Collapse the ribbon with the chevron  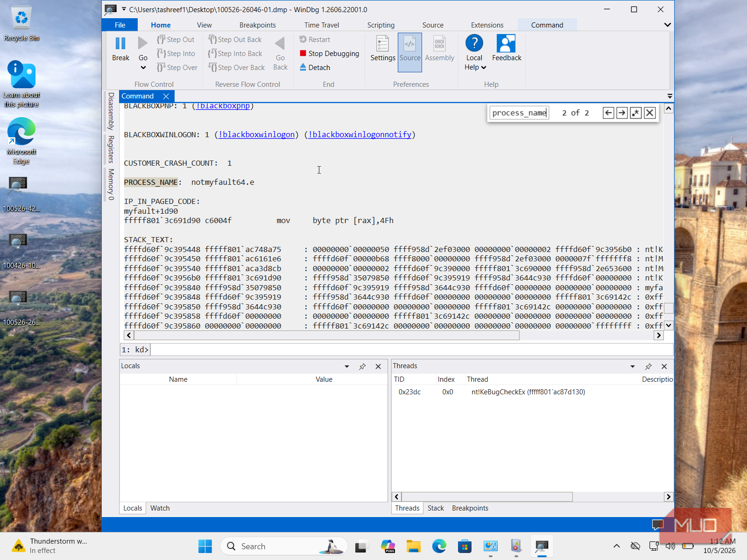coord(668,25)
